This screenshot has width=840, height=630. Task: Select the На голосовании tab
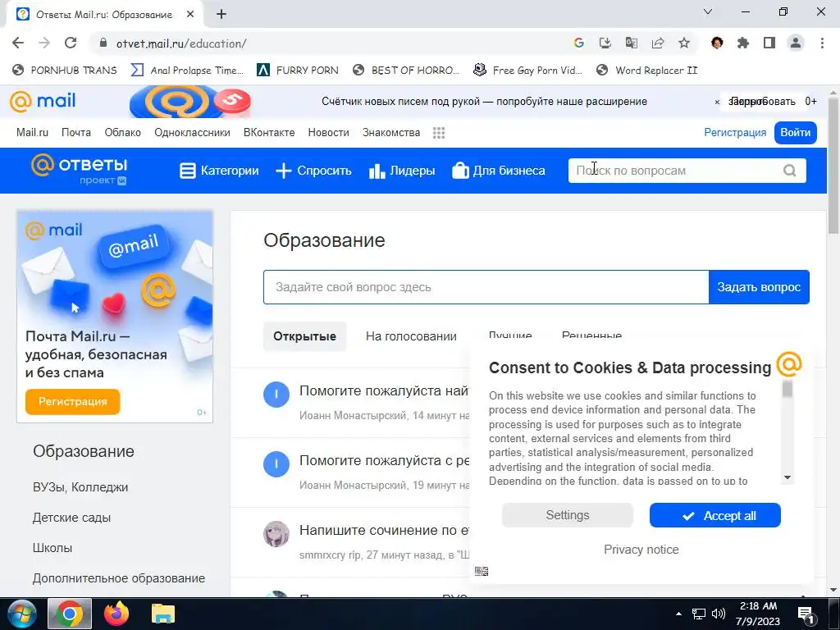click(412, 336)
